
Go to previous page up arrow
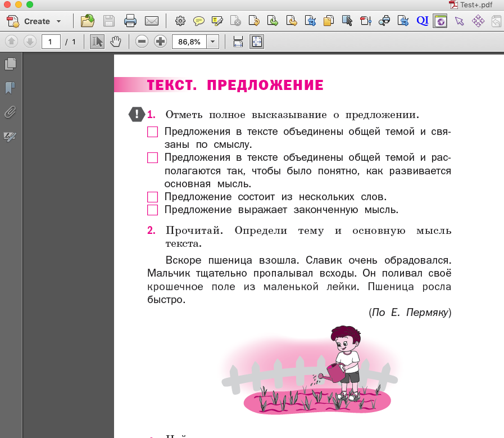click(12, 42)
